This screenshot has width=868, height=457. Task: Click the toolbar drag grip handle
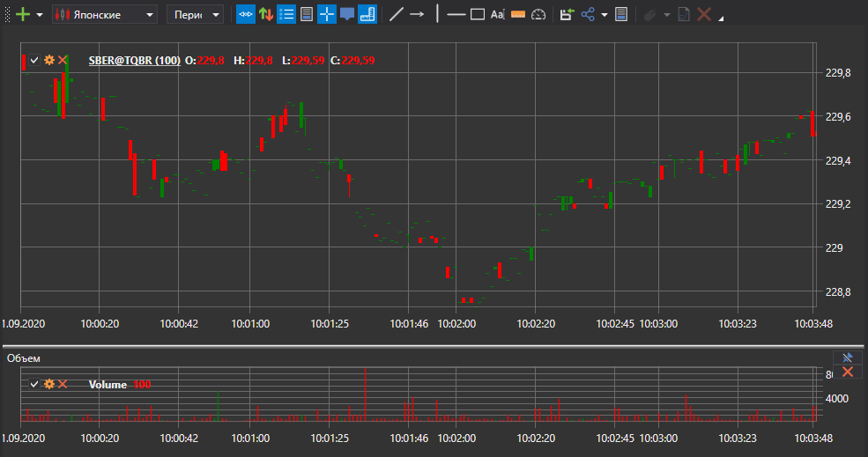coord(7,14)
